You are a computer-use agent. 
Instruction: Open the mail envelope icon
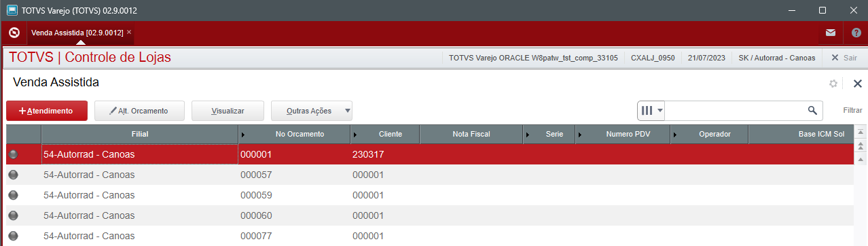pos(830,33)
